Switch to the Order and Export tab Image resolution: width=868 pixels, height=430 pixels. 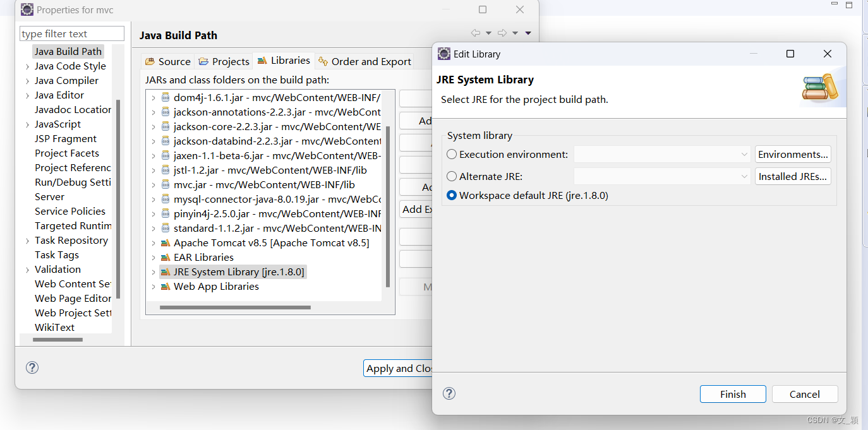(365, 61)
